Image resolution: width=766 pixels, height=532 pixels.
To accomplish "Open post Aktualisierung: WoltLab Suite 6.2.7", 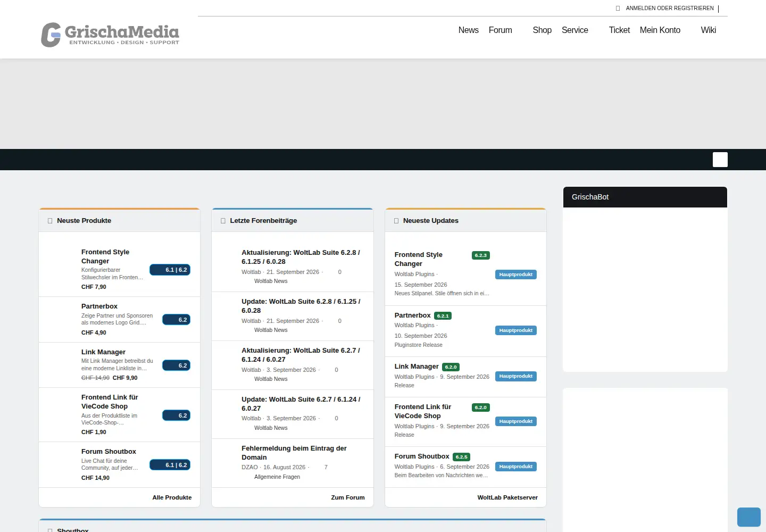I will click(301, 355).
